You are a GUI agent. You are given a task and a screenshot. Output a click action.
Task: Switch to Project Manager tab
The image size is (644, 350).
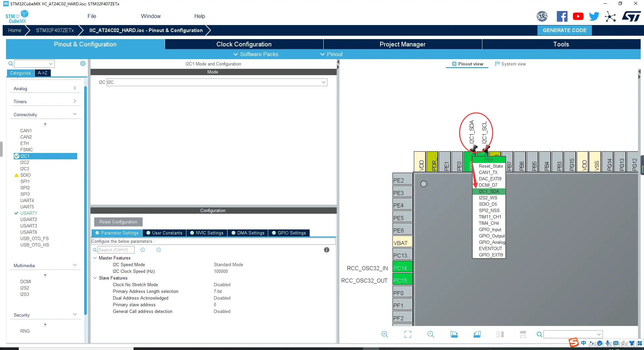[x=402, y=44]
